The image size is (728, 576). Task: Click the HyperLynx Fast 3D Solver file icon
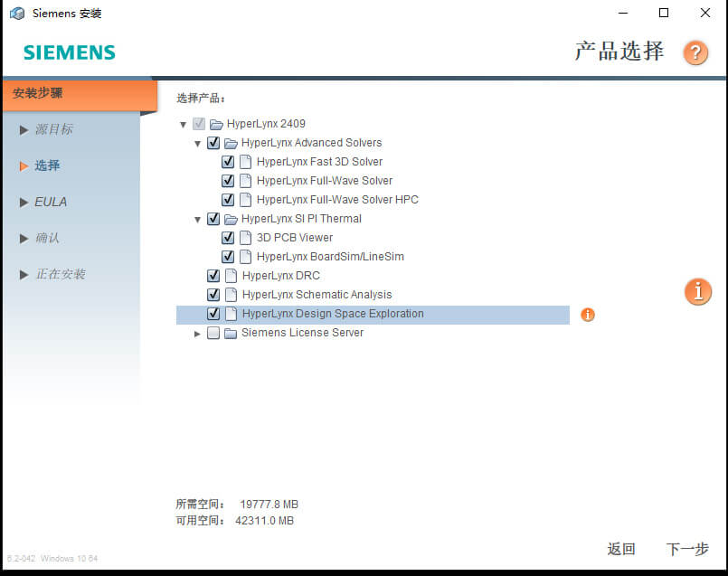[x=246, y=162]
